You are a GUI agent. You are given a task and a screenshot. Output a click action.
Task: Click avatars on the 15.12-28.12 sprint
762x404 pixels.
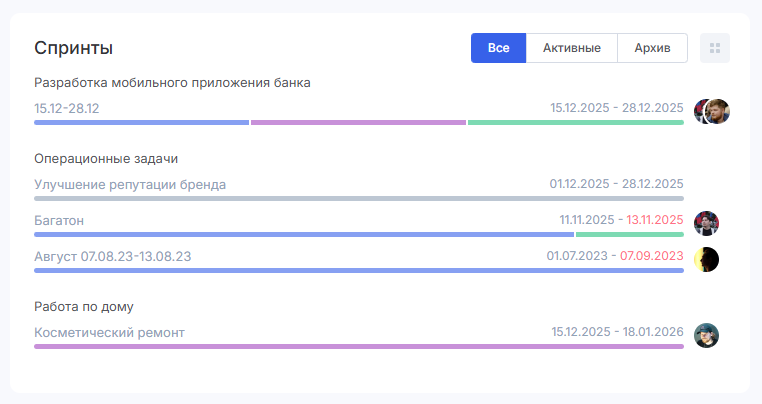[712, 112]
